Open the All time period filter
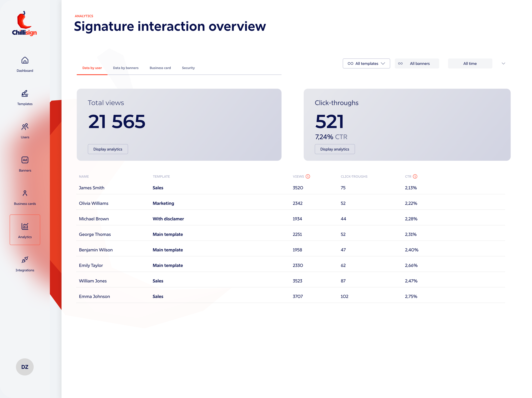532x398 pixels. tap(470, 63)
